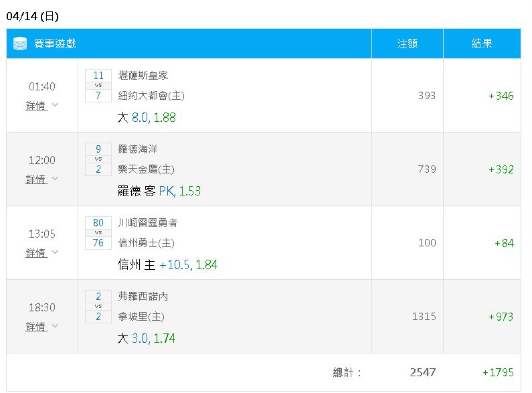The image size is (532, 393).
Task: Select the 11 vs 7 score box
Action: click(98, 86)
